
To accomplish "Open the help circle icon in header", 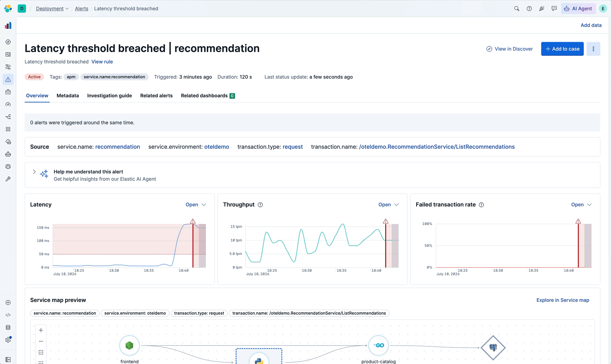I will coord(529,9).
